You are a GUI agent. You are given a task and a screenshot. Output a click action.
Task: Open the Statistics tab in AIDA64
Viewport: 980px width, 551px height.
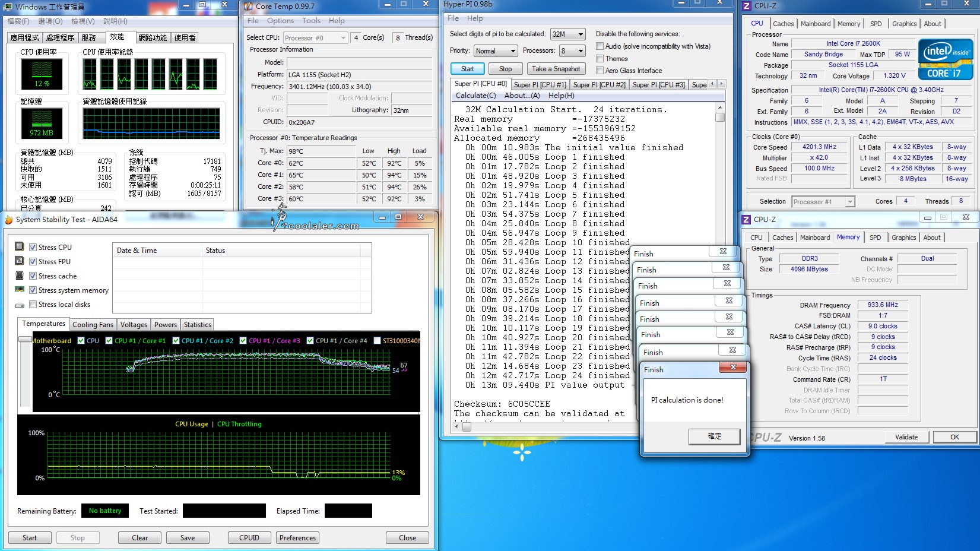click(x=197, y=325)
